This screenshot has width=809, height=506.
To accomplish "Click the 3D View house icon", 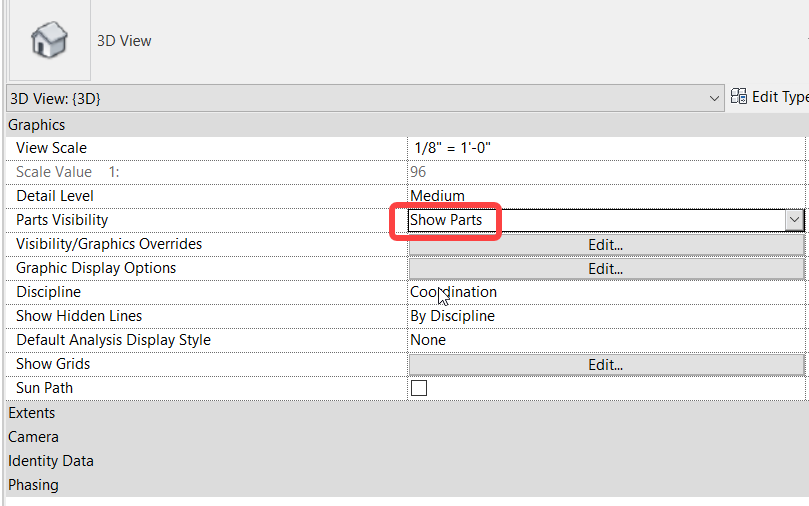I will click(49, 41).
